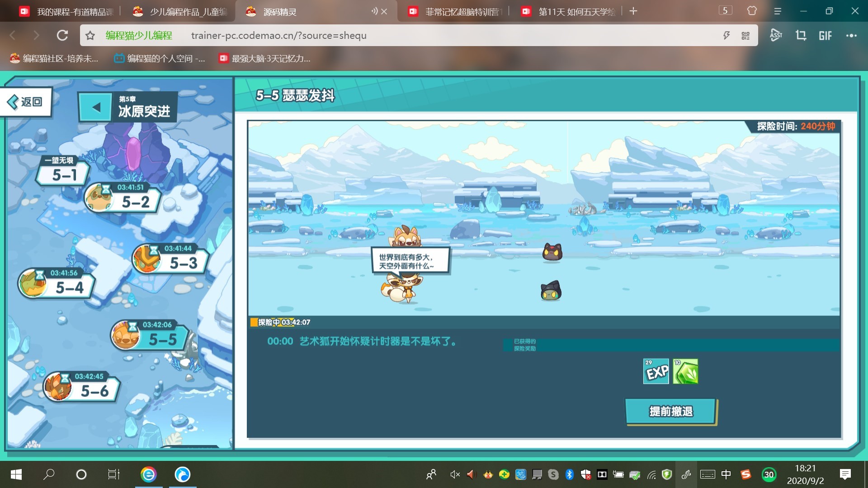
Task: Switch to the 我的课程-有道精品课 tab
Action: pyautogui.click(x=67, y=11)
